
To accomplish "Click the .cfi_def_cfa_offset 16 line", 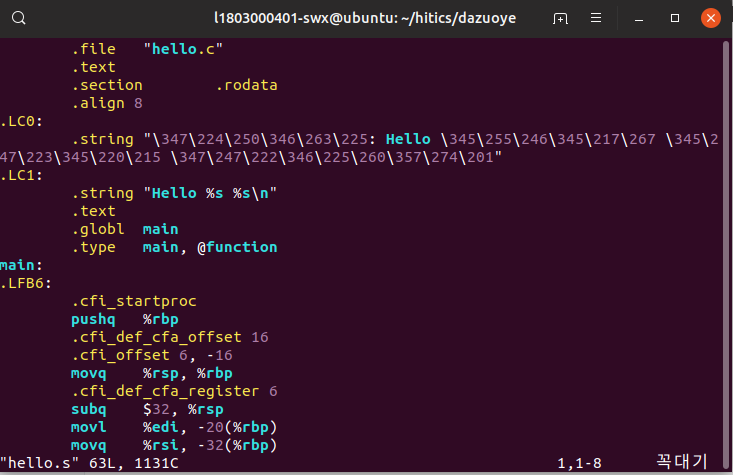I will click(x=170, y=337).
